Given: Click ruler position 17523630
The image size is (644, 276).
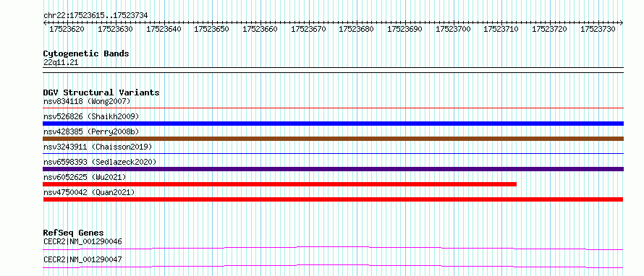Looking at the screenshot, I should tap(115, 29).
